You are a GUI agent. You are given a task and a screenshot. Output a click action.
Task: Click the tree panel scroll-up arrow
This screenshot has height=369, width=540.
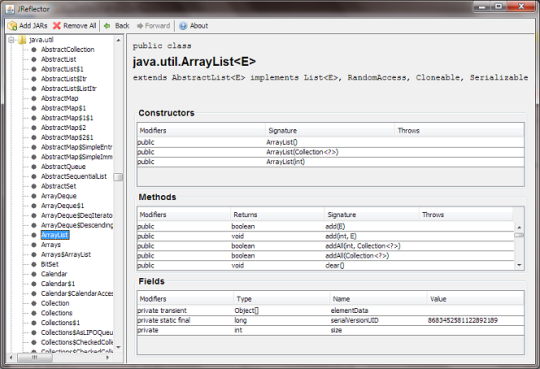pyautogui.click(x=118, y=40)
